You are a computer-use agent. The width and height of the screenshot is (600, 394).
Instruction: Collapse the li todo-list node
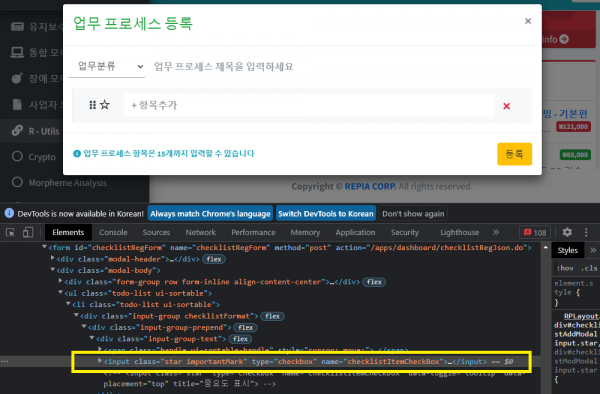point(68,303)
